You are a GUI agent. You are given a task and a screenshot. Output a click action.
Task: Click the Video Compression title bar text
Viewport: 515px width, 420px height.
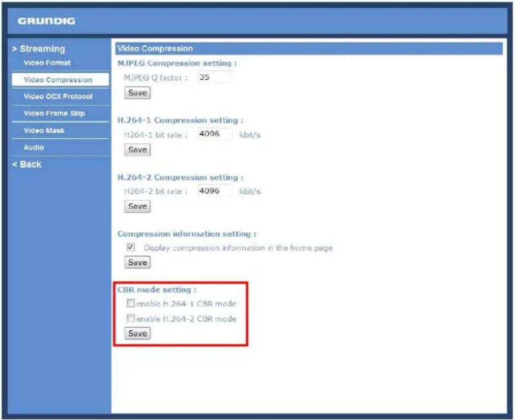pyautogui.click(x=155, y=49)
